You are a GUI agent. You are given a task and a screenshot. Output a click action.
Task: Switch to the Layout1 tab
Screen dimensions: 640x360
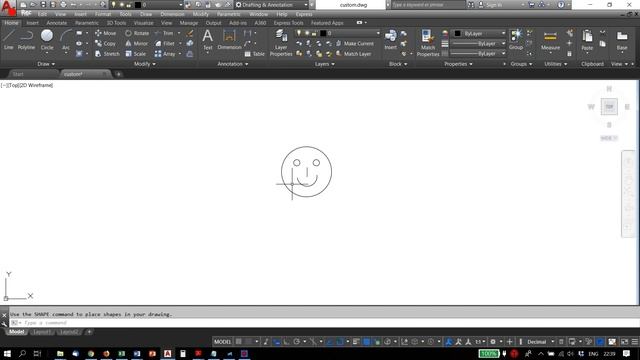pyautogui.click(x=42, y=332)
